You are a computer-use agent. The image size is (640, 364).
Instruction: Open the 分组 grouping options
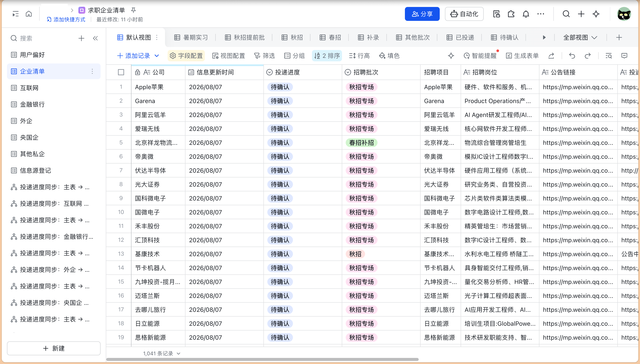(295, 56)
